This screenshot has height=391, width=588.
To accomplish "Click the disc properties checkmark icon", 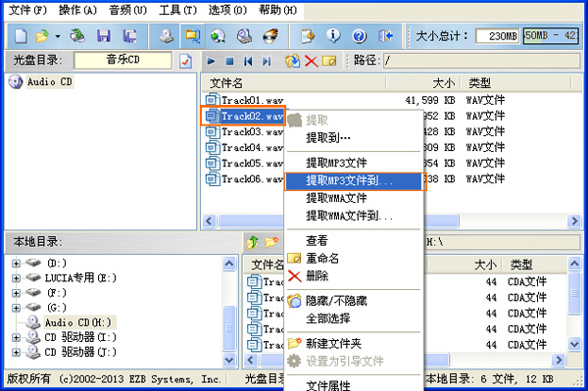I will point(185,61).
